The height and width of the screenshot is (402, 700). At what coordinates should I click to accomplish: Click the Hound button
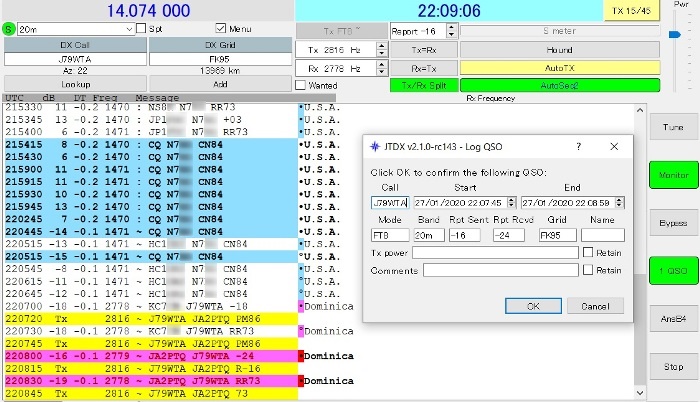point(560,50)
